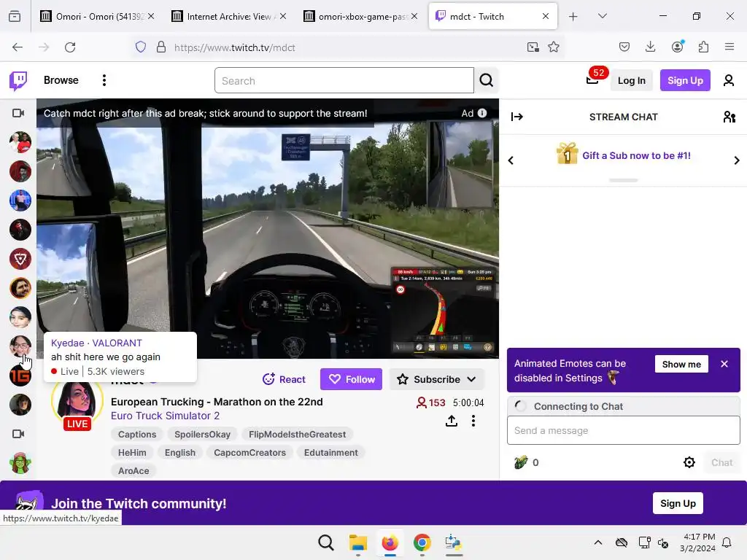Click Sign Up in the community banner

678,503
